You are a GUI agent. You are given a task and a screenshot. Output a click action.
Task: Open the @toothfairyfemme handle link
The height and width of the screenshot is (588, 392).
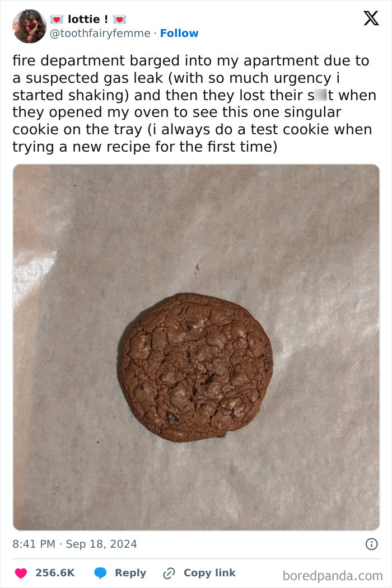[100, 34]
